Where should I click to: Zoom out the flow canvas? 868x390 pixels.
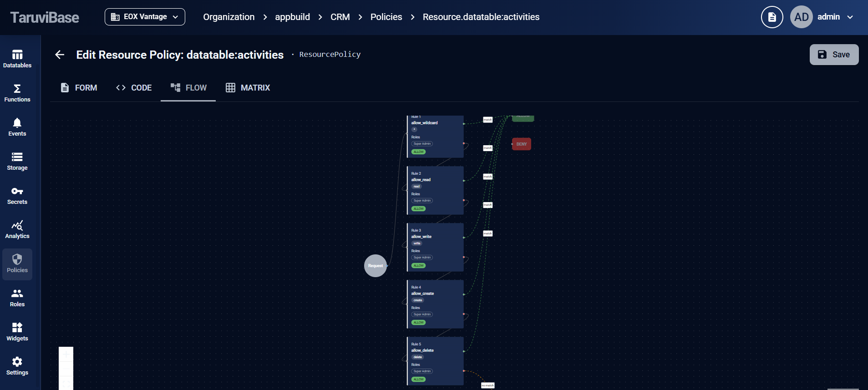66,369
